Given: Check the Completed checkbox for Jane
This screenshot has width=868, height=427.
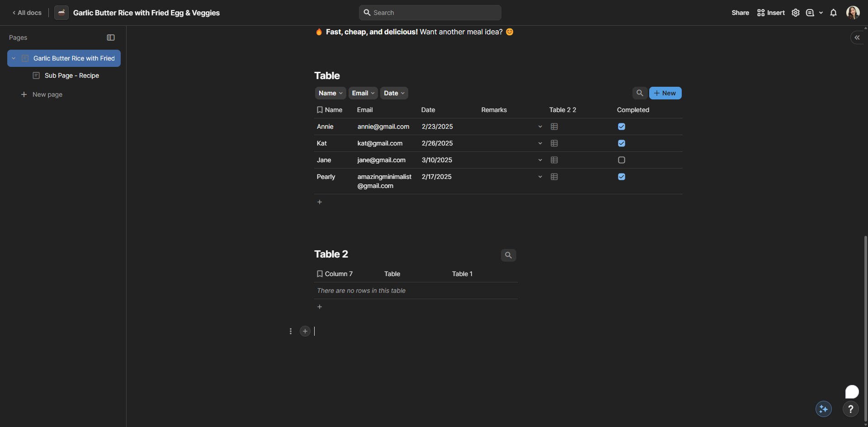Looking at the screenshot, I should 622,160.
